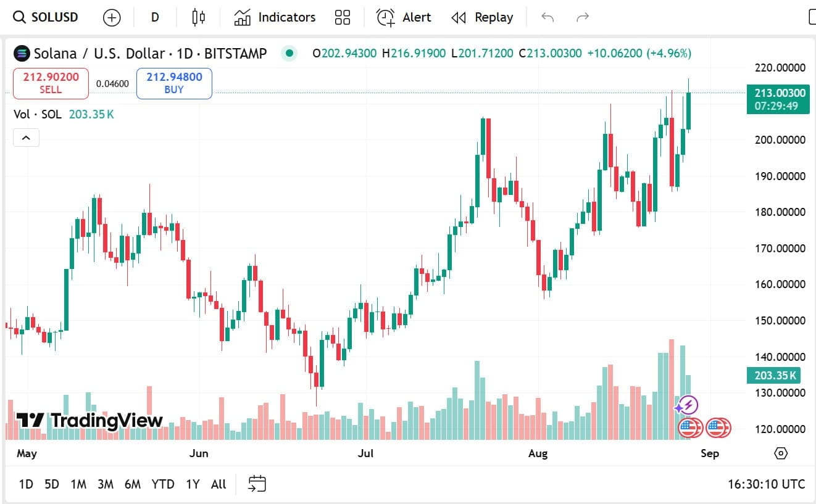
Task: Open the candlestick chart style selector
Action: pos(198,17)
